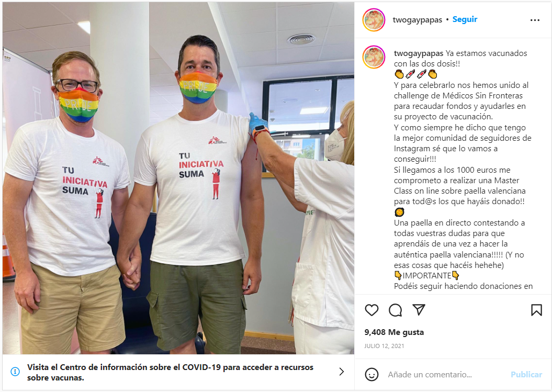Click the Publicar comment button
The height and width of the screenshot is (392, 552).
tap(526, 374)
